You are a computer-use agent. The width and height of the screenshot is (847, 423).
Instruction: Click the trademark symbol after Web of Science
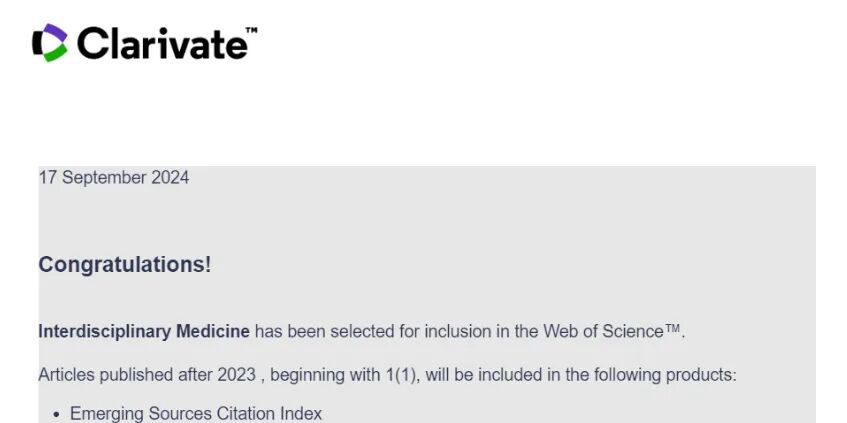pos(673,330)
